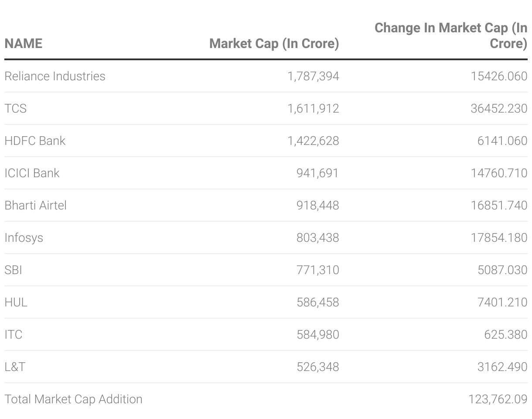Select the Infosys row label
Image resolution: width=532 pixels, height=419 pixels.
(24, 237)
